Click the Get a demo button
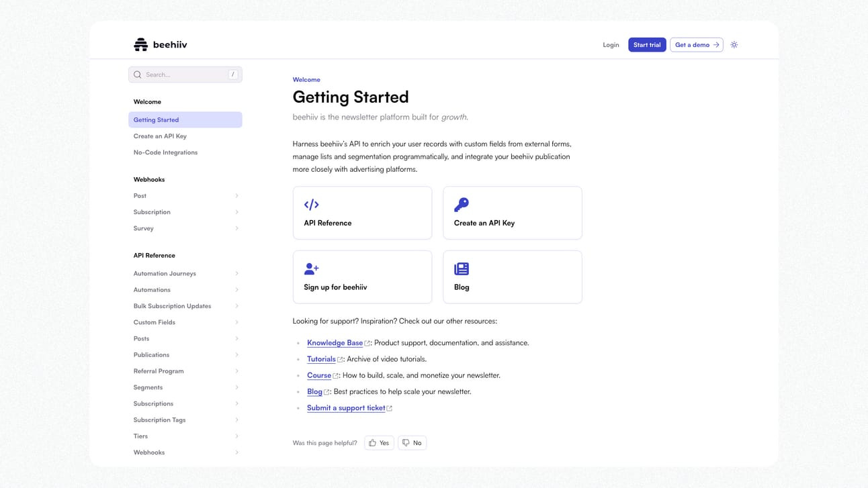This screenshot has width=868, height=488. (x=697, y=45)
